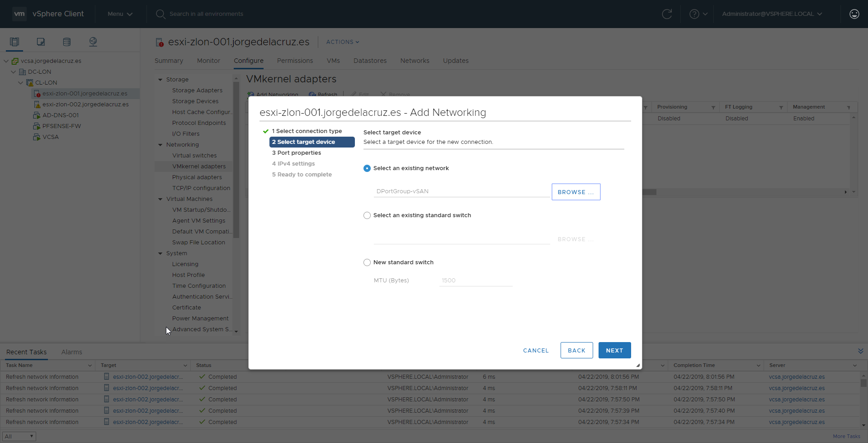The image size is (868, 443).
Task: Select Virtual switches in the Configure menu
Action: click(x=194, y=156)
